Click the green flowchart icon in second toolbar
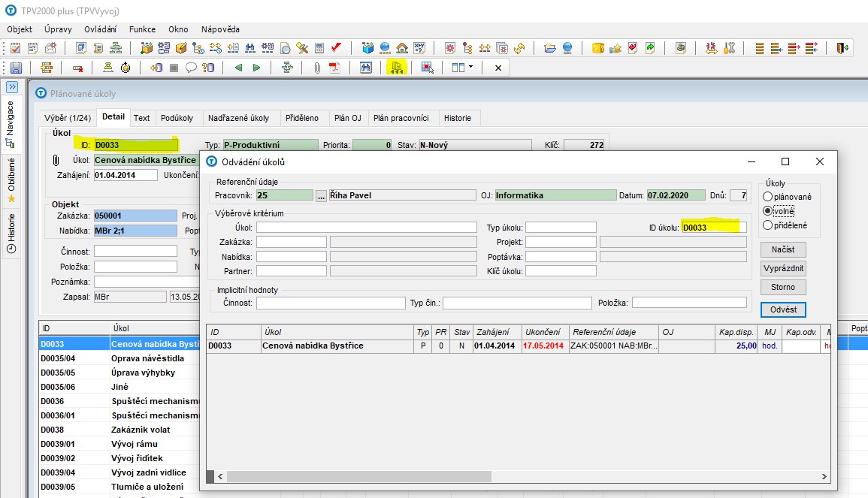 [287, 68]
